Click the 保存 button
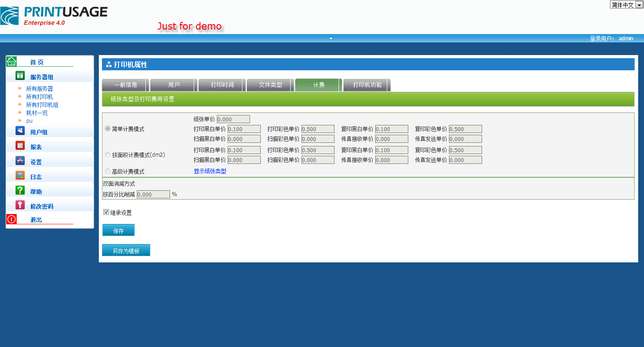644x347 pixels. (119, 231)
